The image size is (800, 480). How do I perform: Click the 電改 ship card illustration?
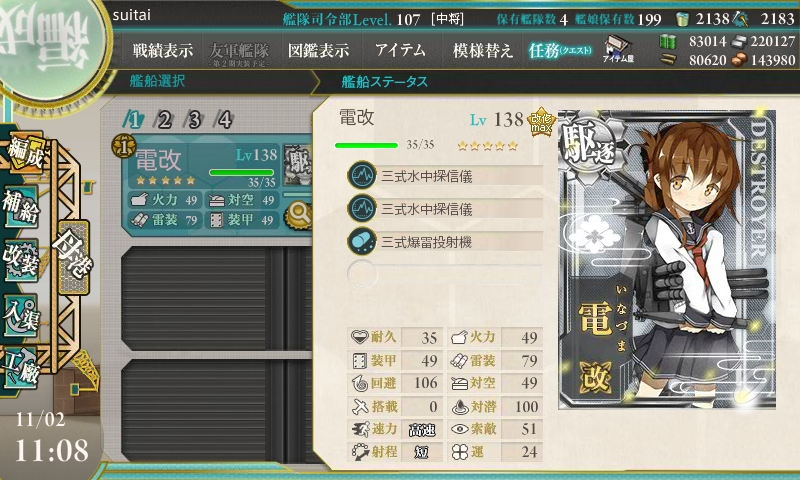(667, 259)
